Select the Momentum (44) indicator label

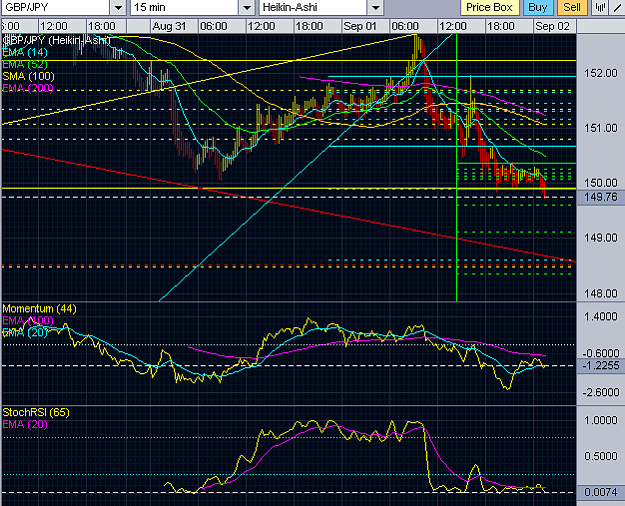(x=39, y=309)
